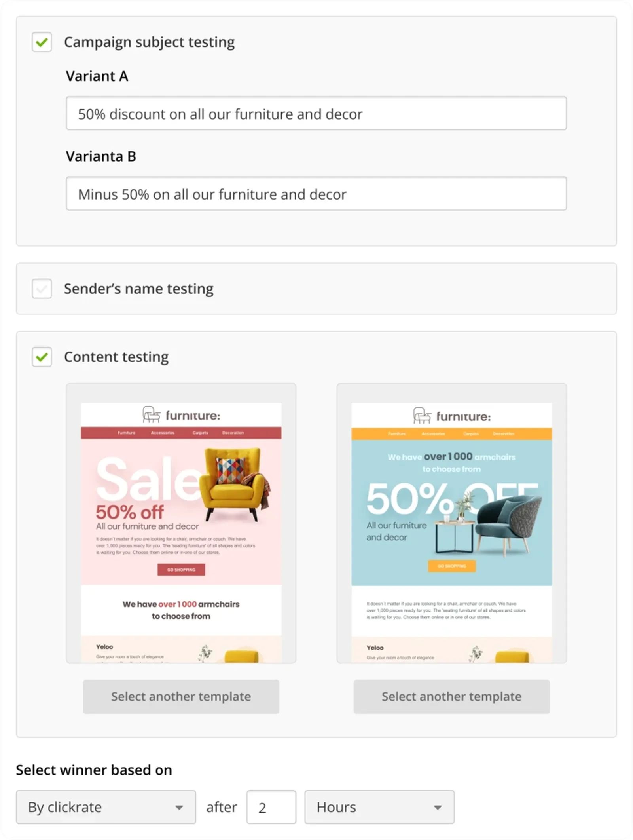Enable Sender's name testing checkbox
Screen dimensions: 633x840
click(42, 289)
